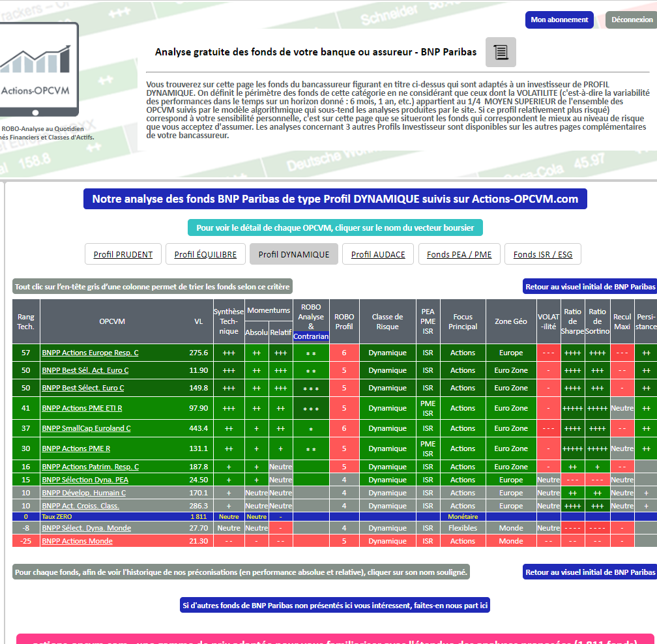Open BNPP Actions Patrim. Resp. C fund

pyautogui.click(x=91, y=467)
